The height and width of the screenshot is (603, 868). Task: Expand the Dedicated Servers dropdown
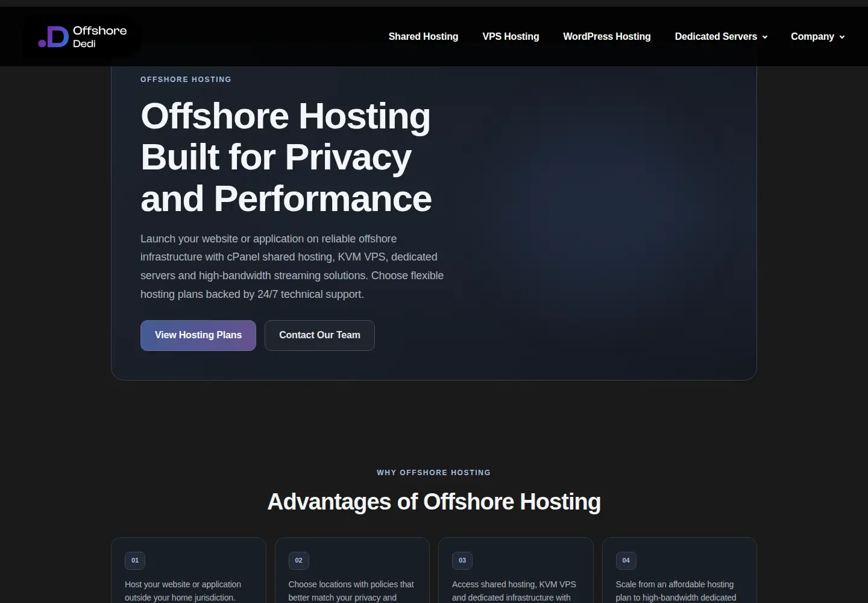point(721,36)
